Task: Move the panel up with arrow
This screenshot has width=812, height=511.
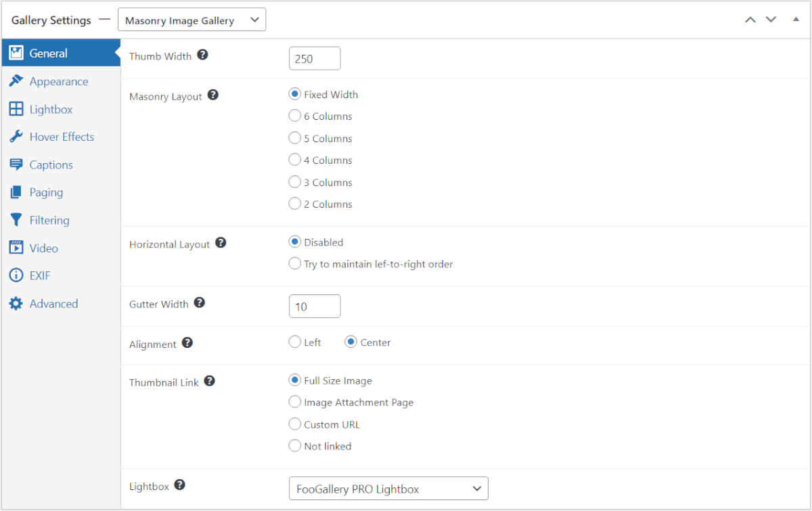Action: tap(750, 19)
